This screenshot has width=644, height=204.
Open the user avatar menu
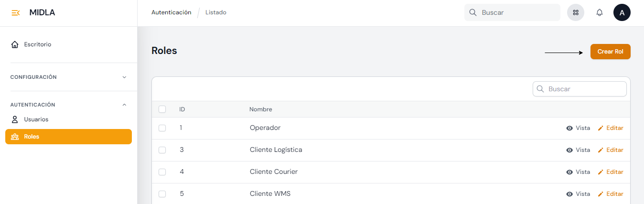(622, 13)
